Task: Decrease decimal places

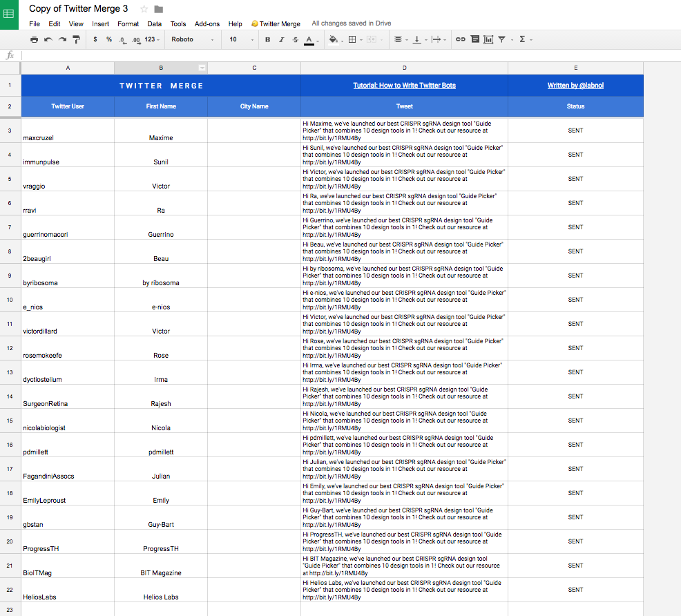Action: point(123,40)
